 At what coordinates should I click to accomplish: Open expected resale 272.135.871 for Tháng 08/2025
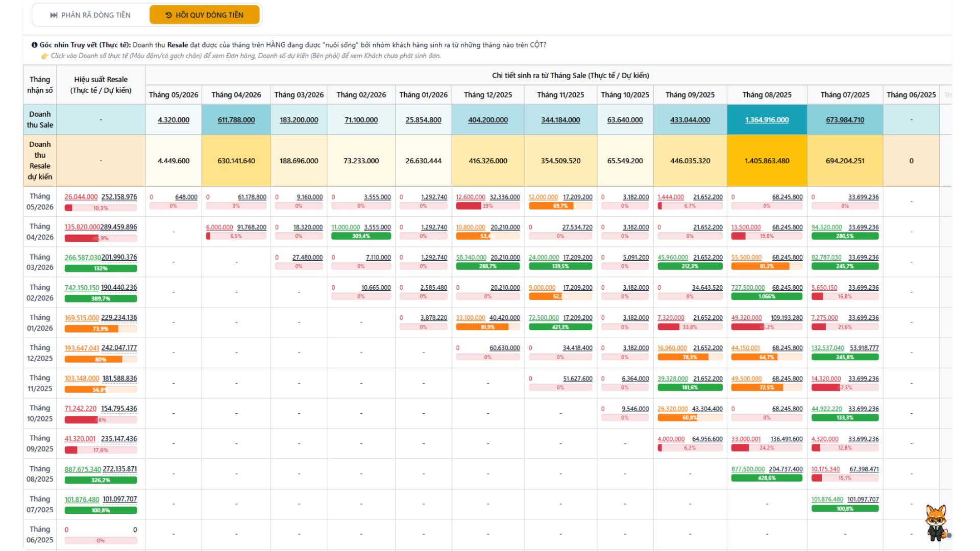pos(120,469)
